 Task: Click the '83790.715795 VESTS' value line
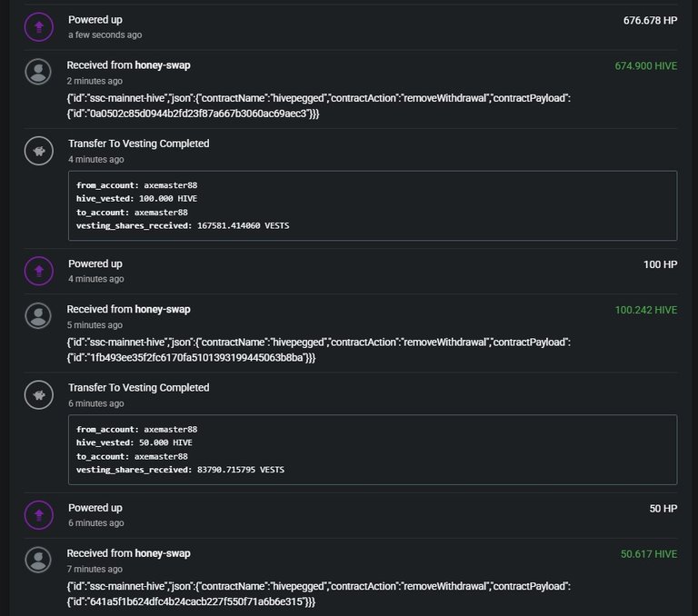180,470
